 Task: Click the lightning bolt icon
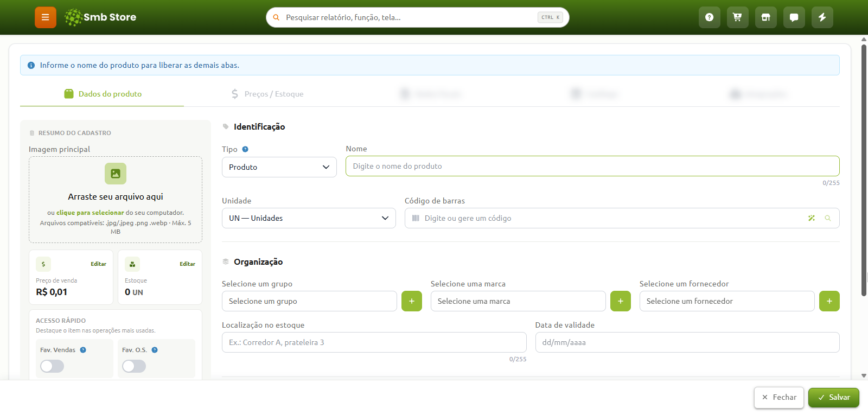(x=822, y=17)
